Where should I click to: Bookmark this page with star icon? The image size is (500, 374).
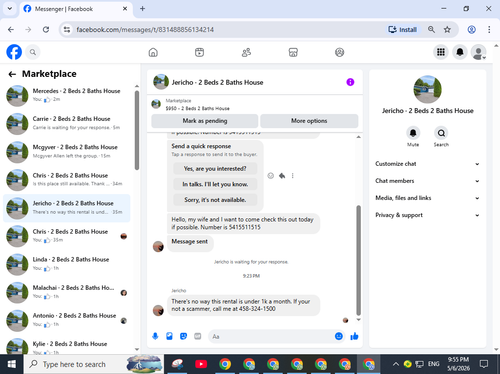pyautogui.click(x=447, y=30)
